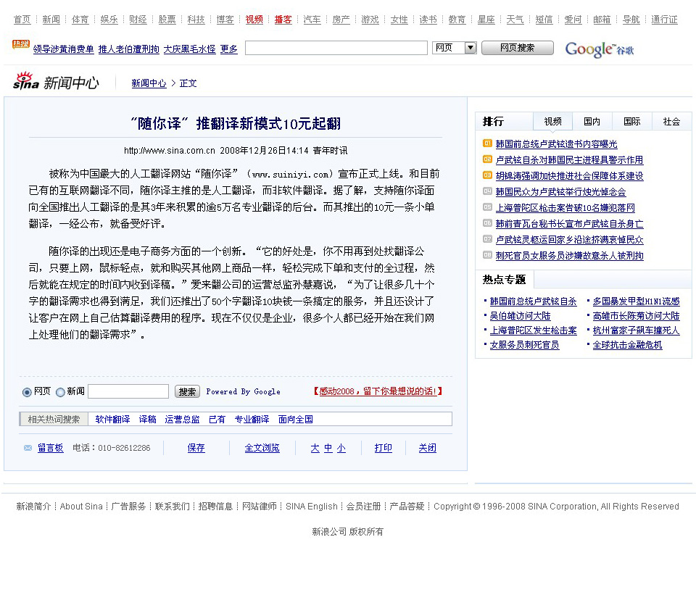Open hot topic 全球抗击金融危机

pos(627,345)
